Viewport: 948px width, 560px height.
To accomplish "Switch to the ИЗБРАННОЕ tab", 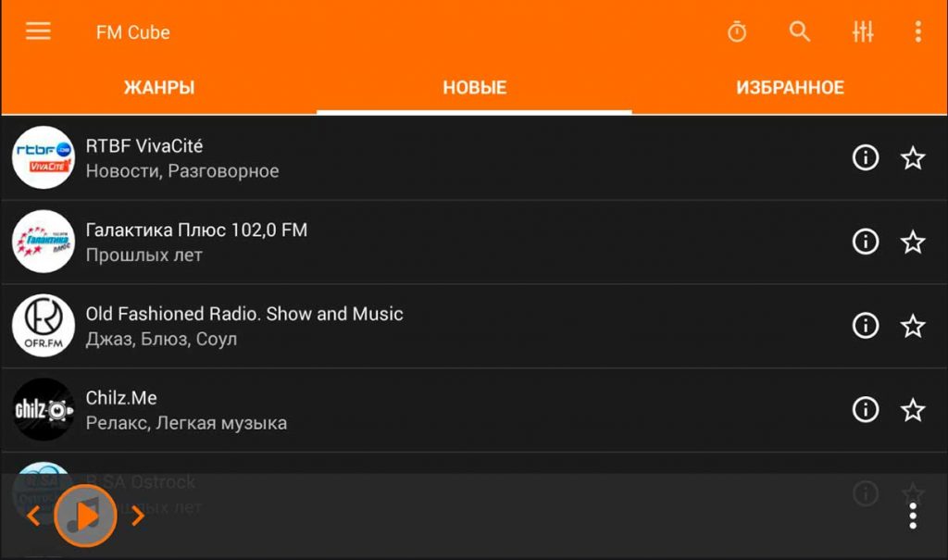I will click(790, 88).
